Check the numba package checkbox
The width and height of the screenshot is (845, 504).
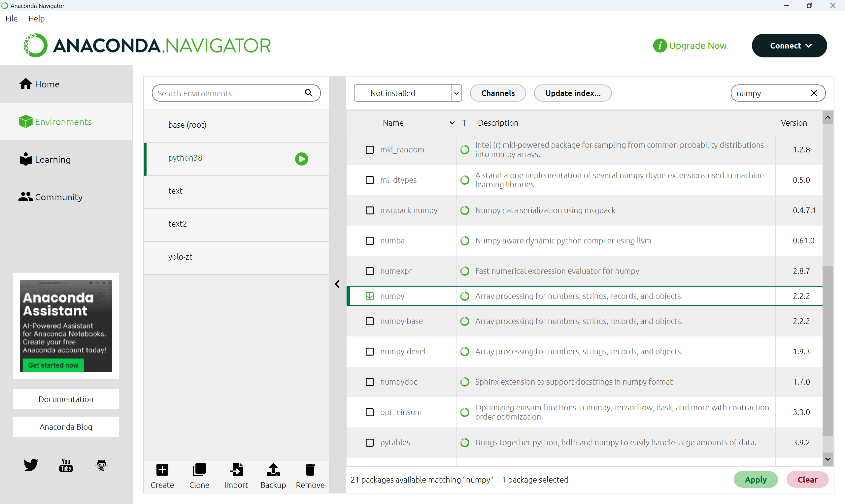click(370, 241)
